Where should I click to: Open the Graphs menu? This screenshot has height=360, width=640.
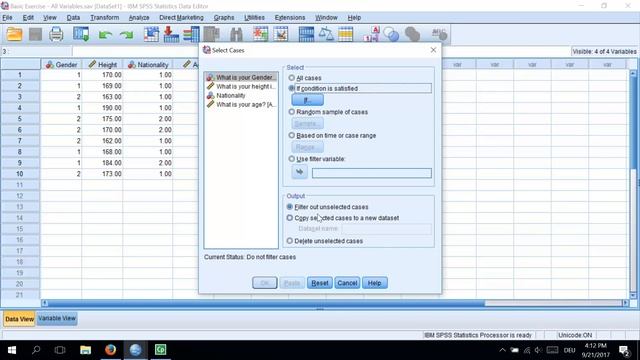click(x=224, y=18)
